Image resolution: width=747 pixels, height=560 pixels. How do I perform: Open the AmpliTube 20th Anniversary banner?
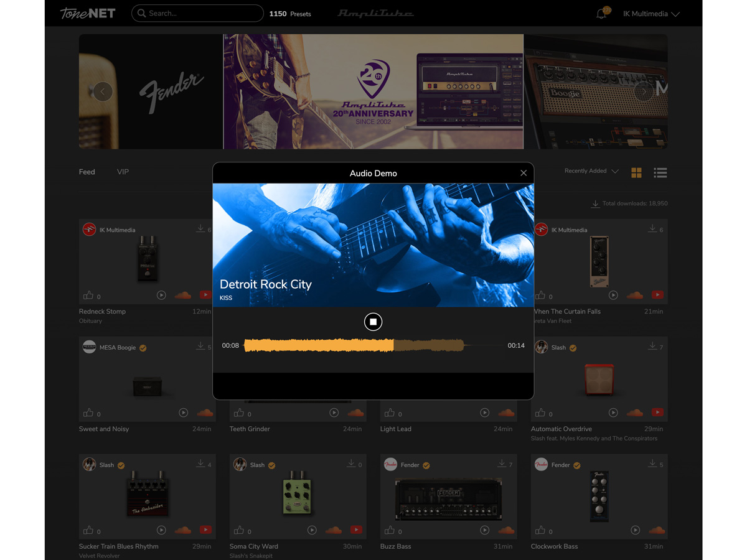click(x=374, y=91)
